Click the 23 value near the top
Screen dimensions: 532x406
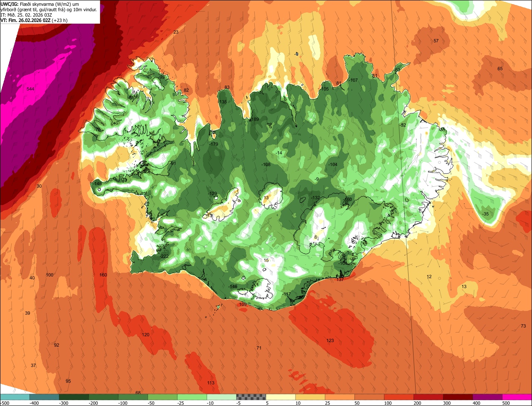point(176,32)
